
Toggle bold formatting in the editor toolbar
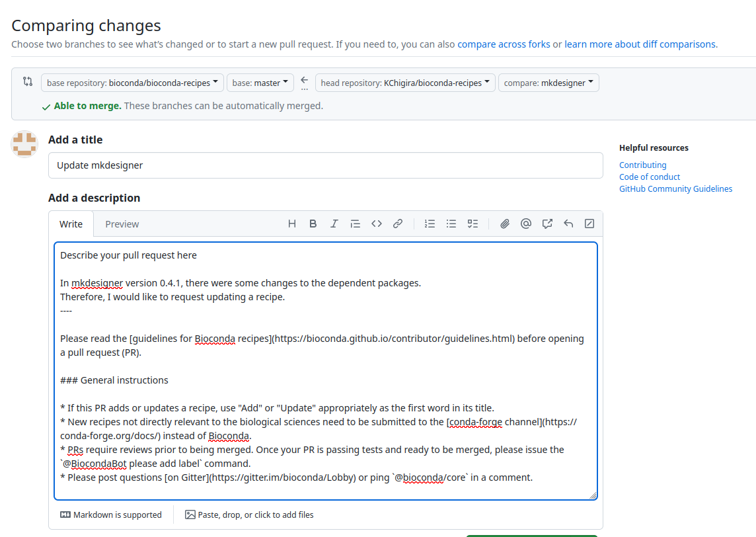(x=313, y=224)
